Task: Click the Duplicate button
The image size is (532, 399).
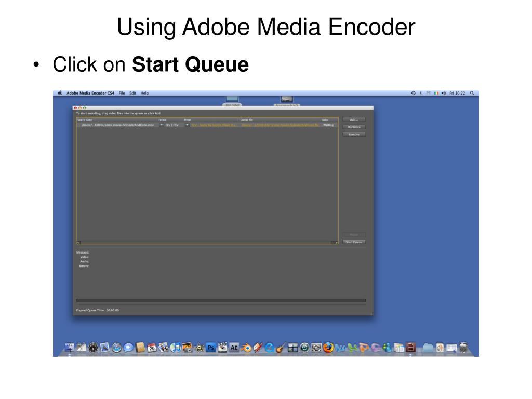Action: (x=353, y=127)
